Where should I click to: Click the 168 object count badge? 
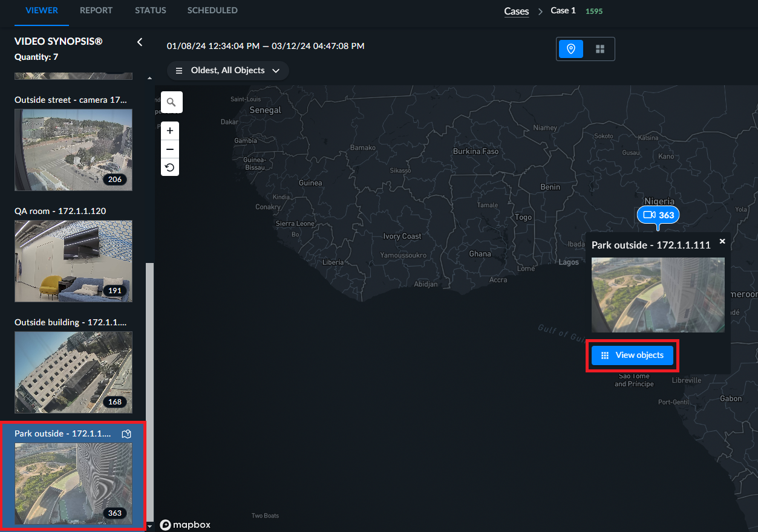(115, 402)
